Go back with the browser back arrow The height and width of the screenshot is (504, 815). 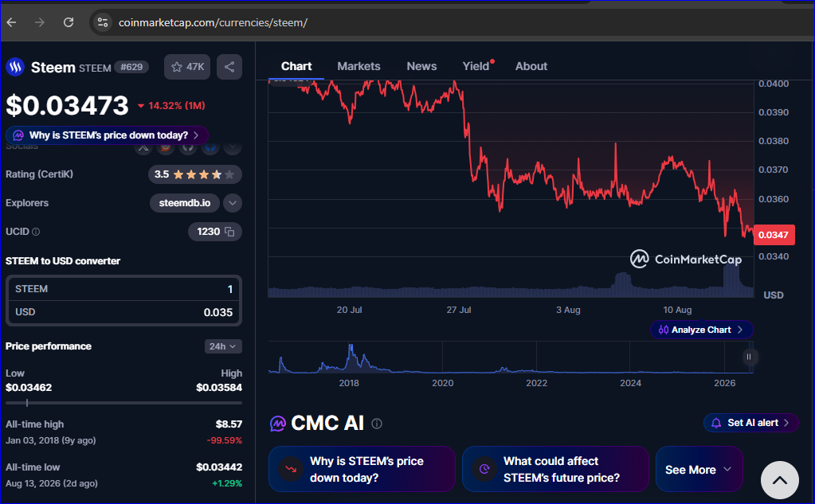[11, 22]
